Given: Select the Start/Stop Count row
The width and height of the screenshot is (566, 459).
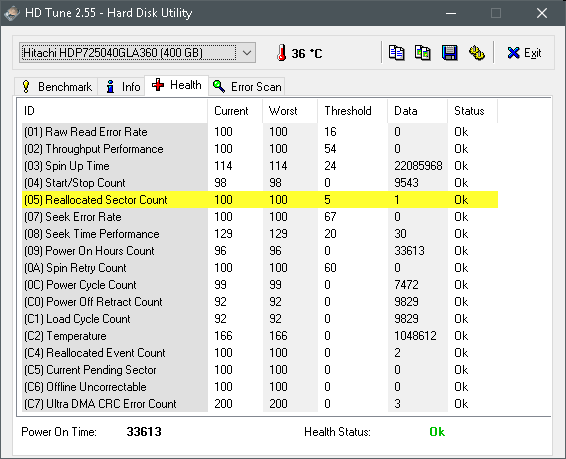Looking at the screenshot, I should (260, 183).
